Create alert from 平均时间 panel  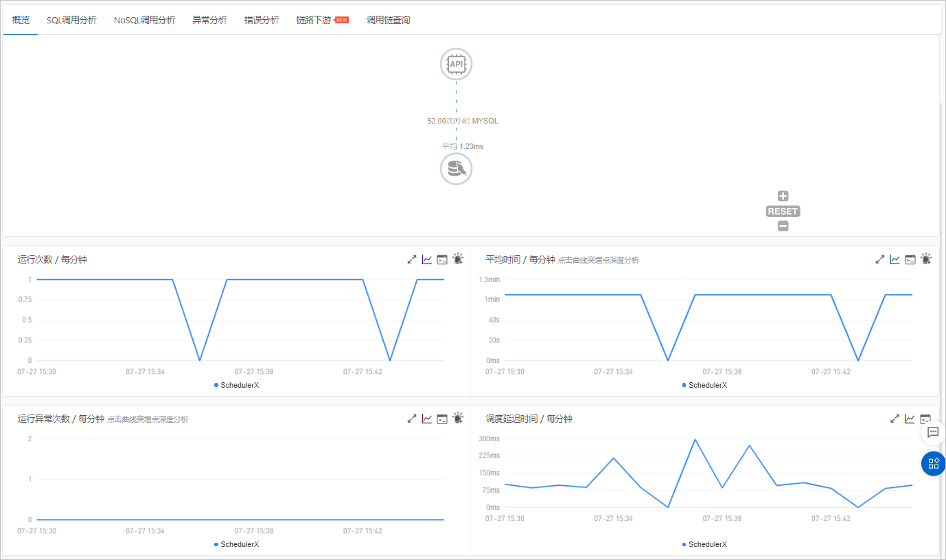pos(926,259)
